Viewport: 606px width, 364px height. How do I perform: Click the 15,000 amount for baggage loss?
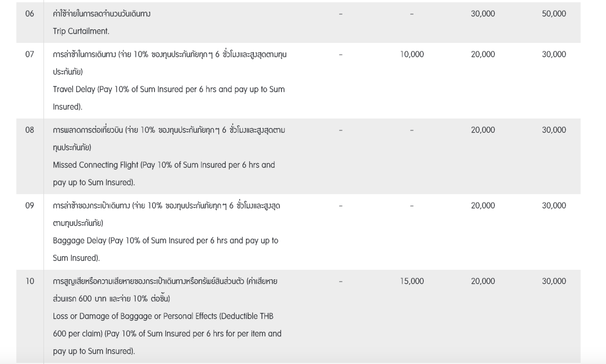click(x=412, y=281)
